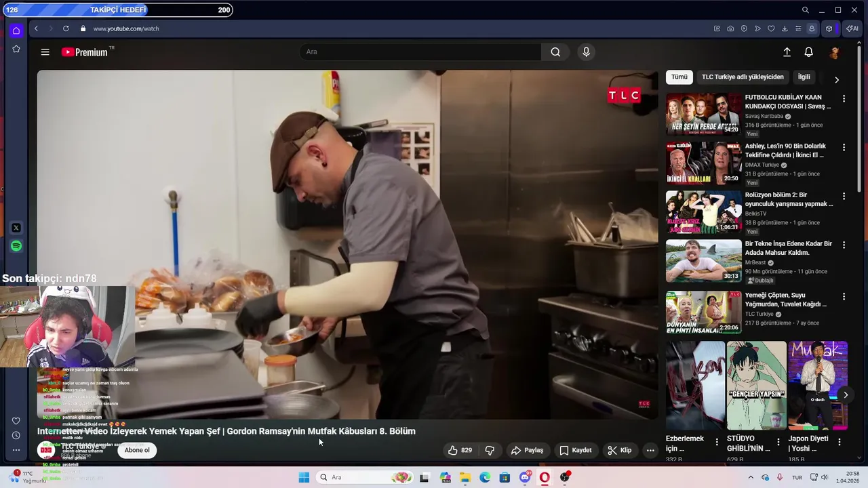Viewport: 868px width, 488px height.
Task: Open Opera easy setup sliders icon
Action: point(798,28)
